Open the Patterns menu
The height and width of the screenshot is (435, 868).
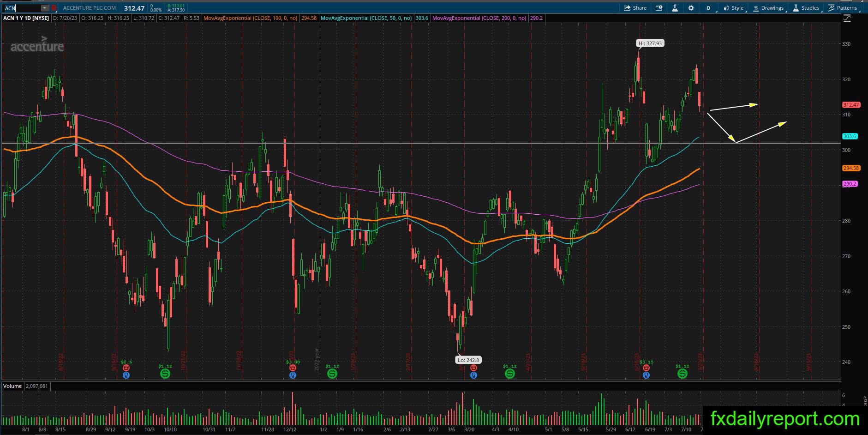[x=843, y=8]
